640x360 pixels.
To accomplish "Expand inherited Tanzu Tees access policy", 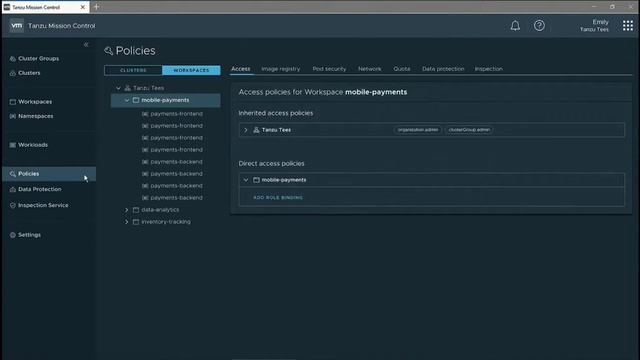I will click(246, 130).
